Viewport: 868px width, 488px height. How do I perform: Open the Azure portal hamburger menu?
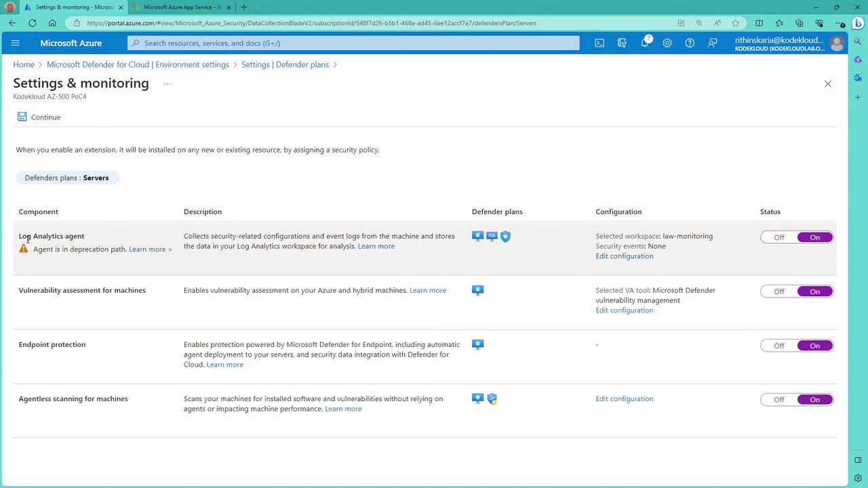pyautogui.click(x=15, y=43)
